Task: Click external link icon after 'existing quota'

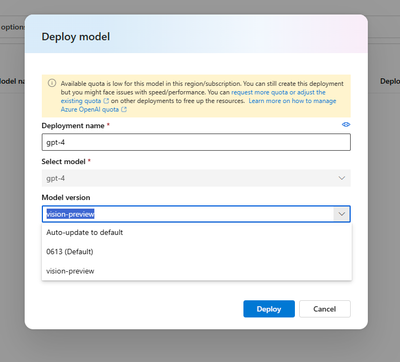Action: click(x=106, y=101)
